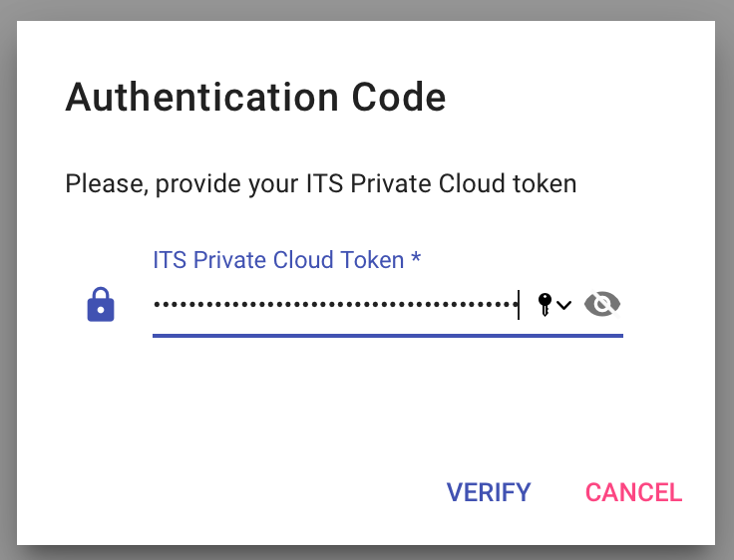Click the "Authentication Code" dialog heading
This screenshot has height=560, width=734.
(255, 97)
